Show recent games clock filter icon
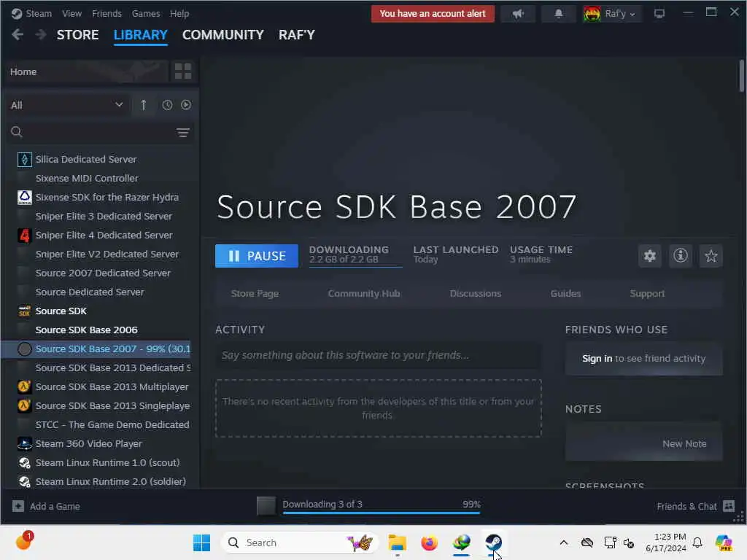 click(x=167, y=105)
